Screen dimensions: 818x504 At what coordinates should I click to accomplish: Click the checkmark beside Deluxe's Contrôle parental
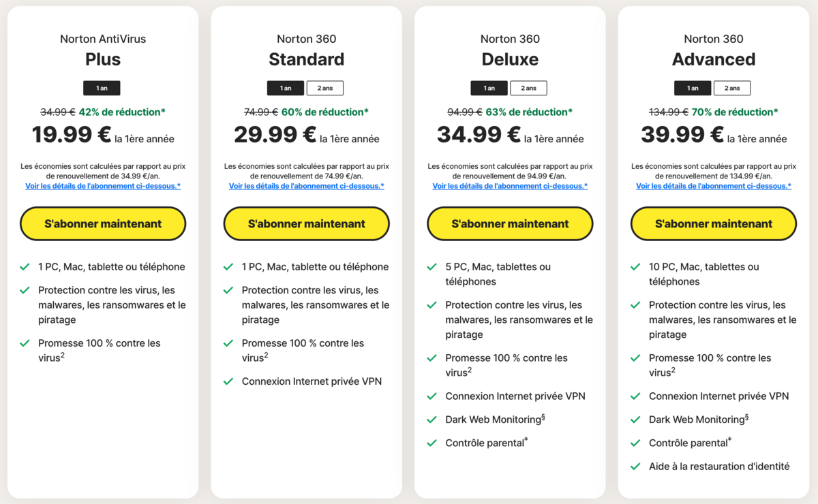pyautogui.click(x=432, y=443)
